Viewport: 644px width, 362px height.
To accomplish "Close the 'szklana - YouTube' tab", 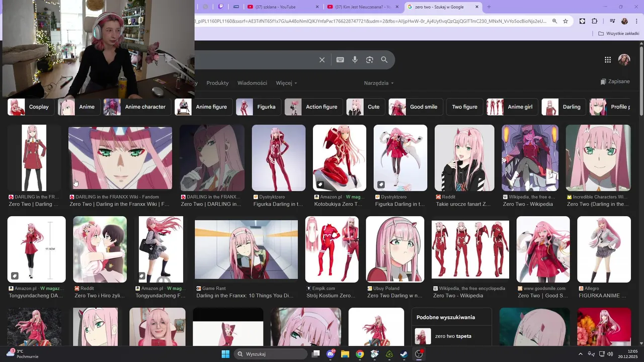I will tap(317, 7).
